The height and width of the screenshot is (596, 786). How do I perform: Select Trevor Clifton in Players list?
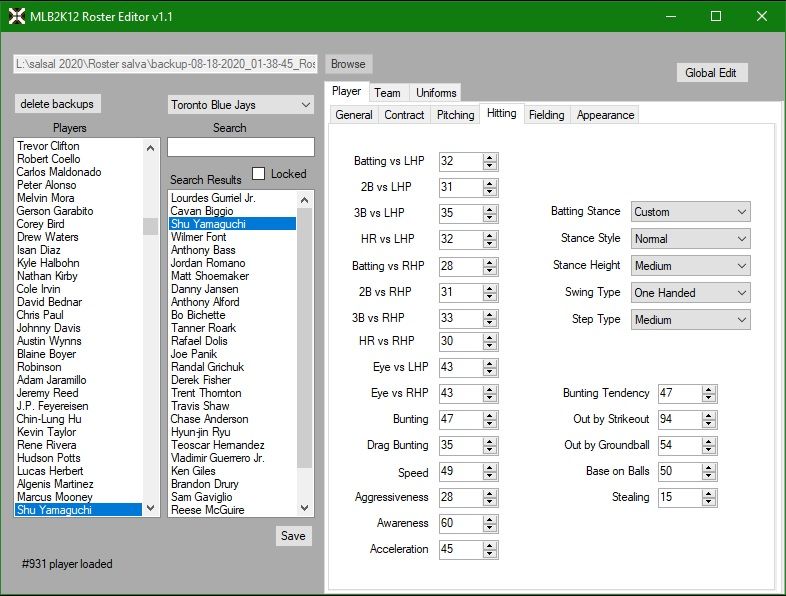tap(78, 146)
